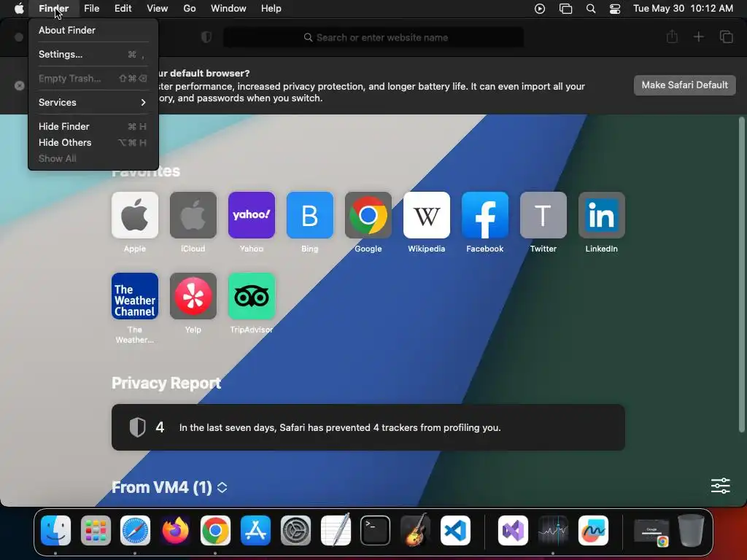Open the Window menu
This screenshot has height=560, width=747.
point(228,9)
